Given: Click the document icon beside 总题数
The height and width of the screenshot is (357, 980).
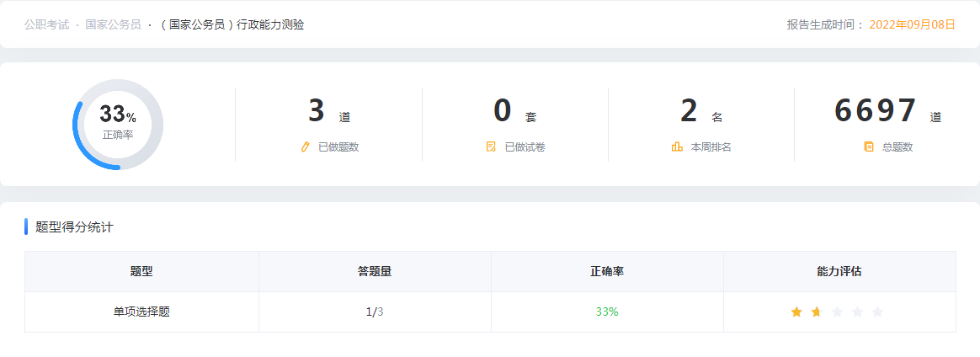Looking at the screenshot, I should (x=869, y=147).
